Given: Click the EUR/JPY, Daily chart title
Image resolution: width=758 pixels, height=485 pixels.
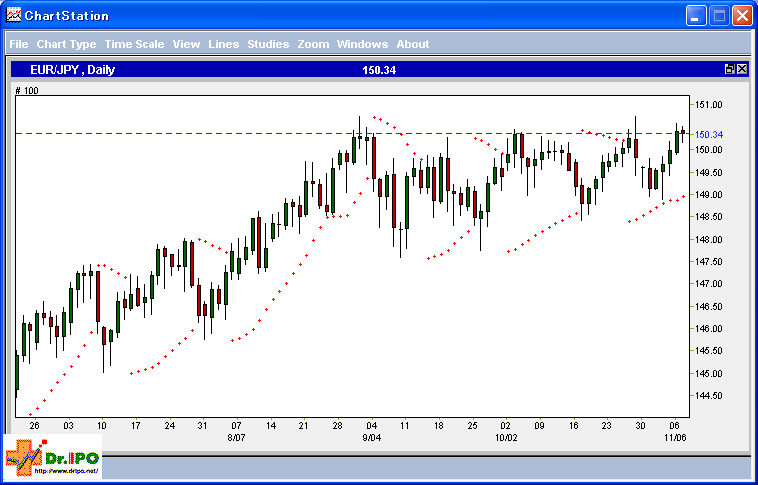Looking at the screenshot, I should click(71, 69).
